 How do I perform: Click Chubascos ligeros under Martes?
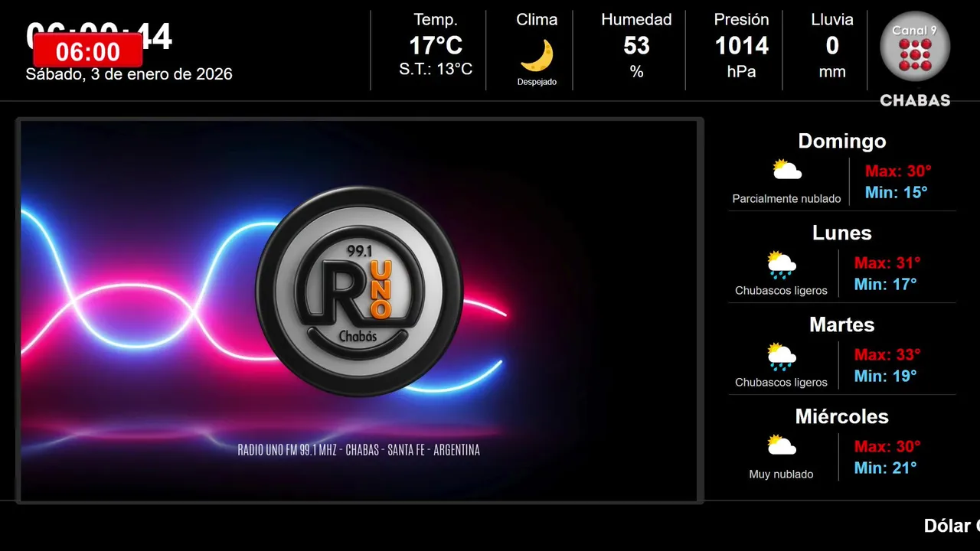(x=781, y=383)
